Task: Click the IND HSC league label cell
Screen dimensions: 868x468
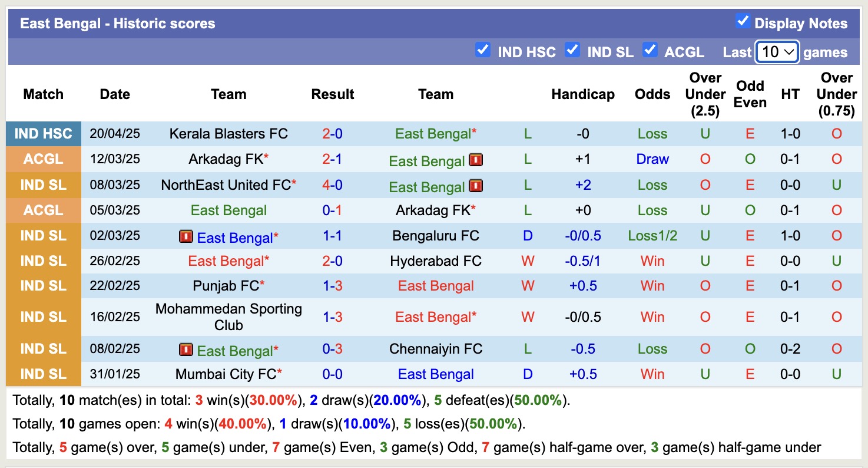Action: (x=43, y=134)
